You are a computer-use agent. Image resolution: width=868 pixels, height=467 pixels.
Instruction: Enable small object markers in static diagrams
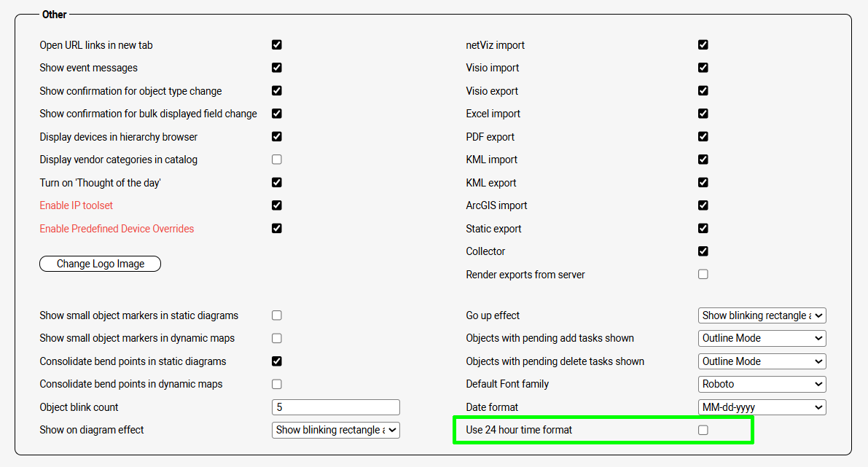[x=277, y=315]
